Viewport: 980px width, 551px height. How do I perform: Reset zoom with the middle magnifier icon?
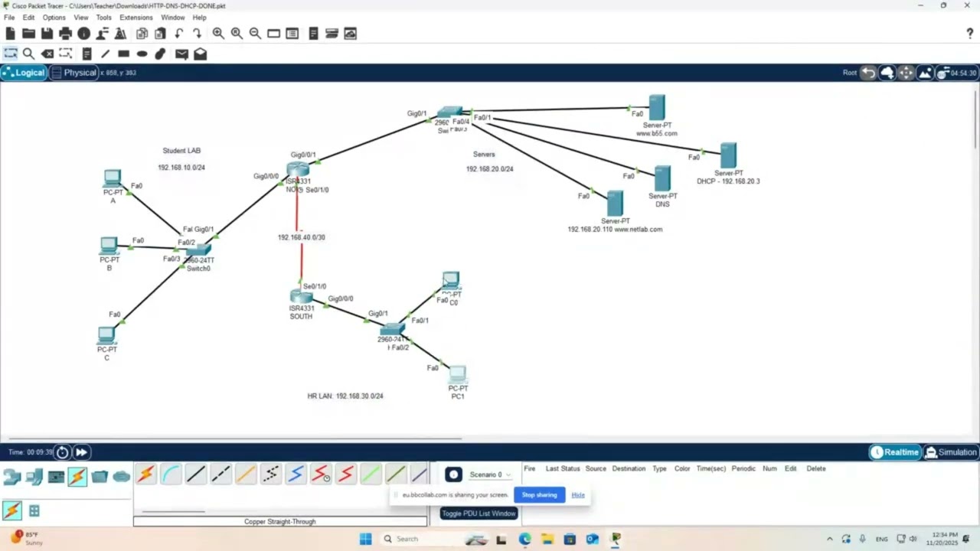237,34
